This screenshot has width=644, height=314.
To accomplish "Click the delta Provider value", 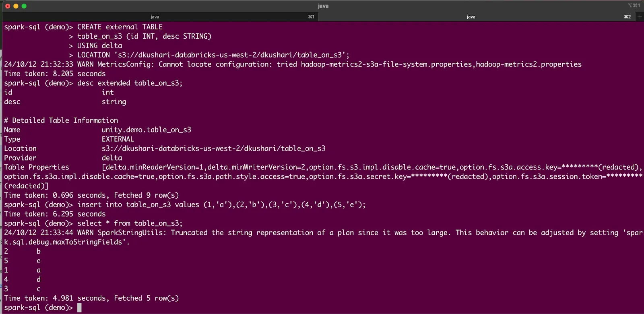I will (x=111, y=158).
